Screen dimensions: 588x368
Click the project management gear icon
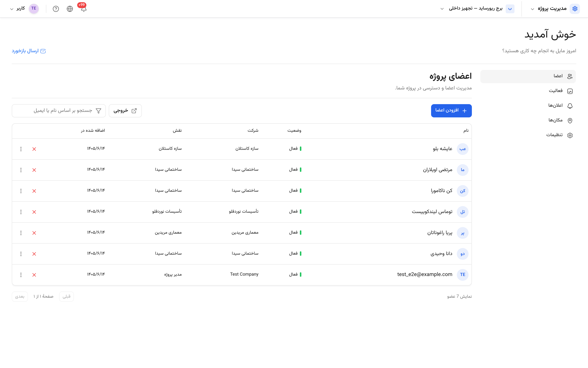point(575,8)
